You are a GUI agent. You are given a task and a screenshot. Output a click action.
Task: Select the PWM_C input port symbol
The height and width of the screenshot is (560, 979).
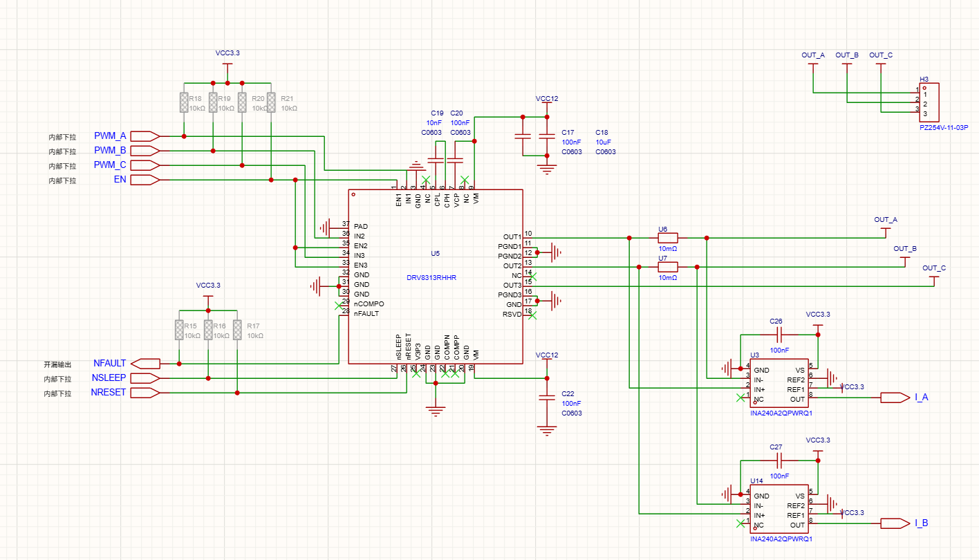point(144,165)
